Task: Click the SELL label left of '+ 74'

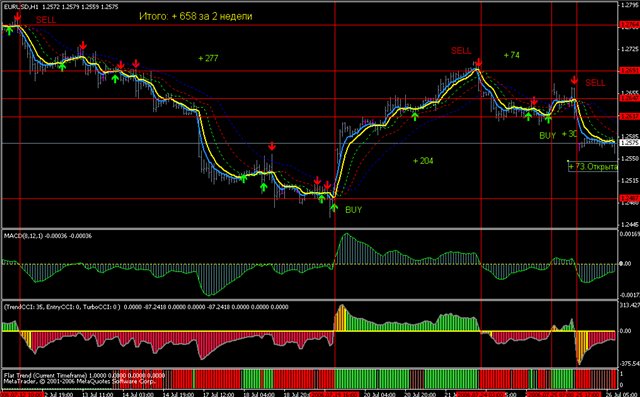Action: click(461, 51)
